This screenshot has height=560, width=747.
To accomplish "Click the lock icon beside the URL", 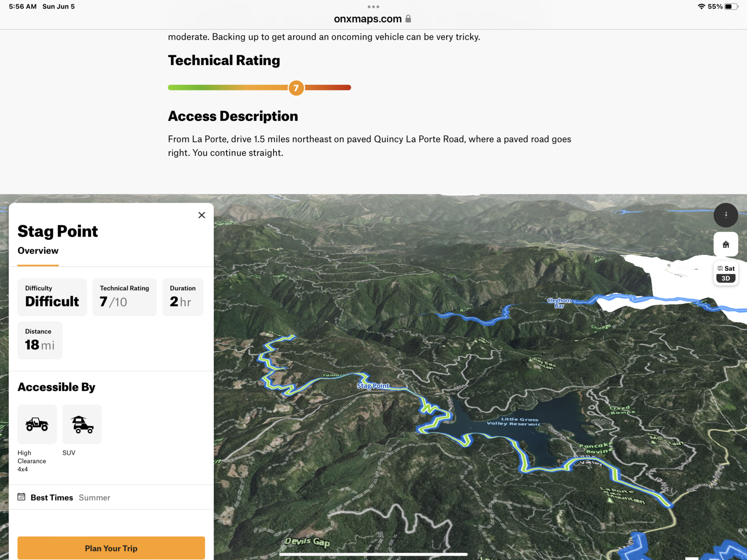I will 409,19.
